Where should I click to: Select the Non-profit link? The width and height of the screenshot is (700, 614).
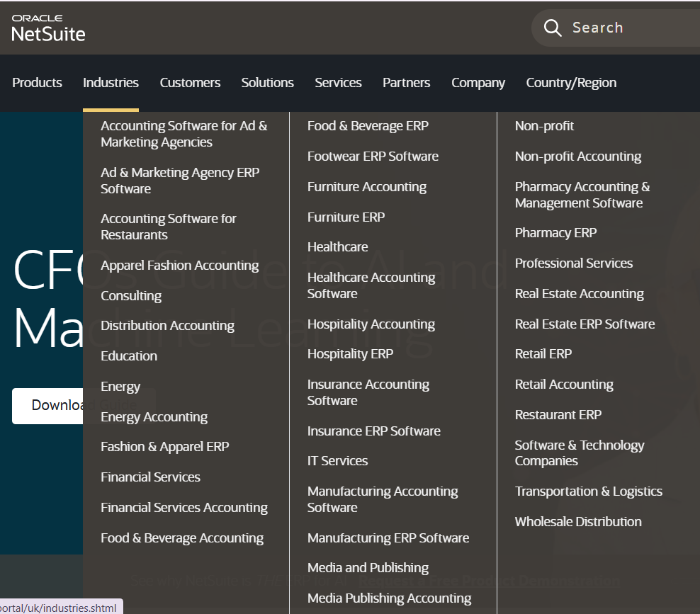tap(544, 126)
